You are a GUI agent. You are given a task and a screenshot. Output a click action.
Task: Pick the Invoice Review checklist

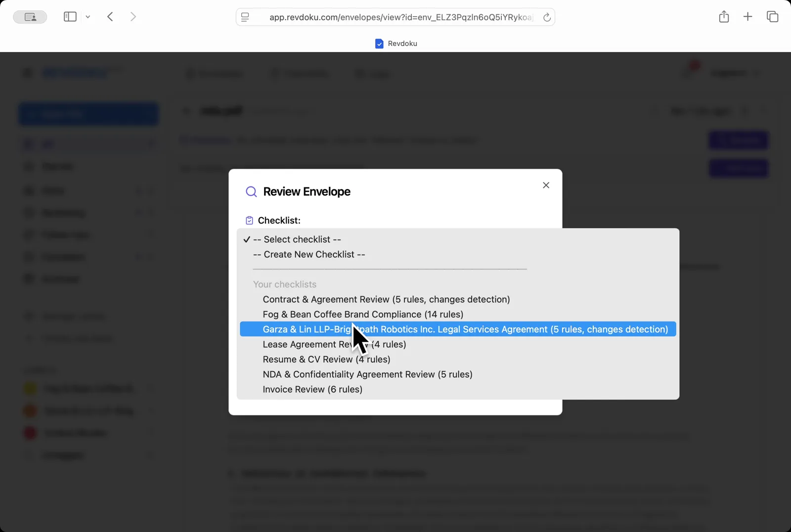312,389
